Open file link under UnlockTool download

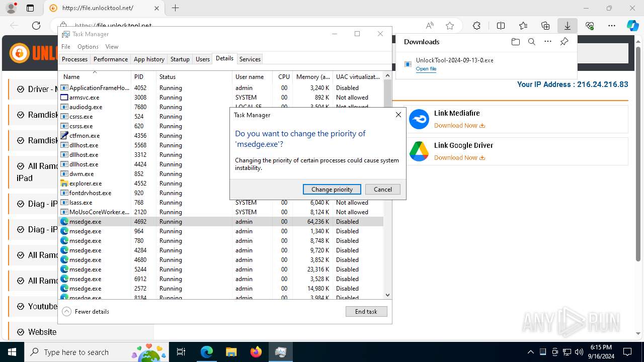(426, 69)
